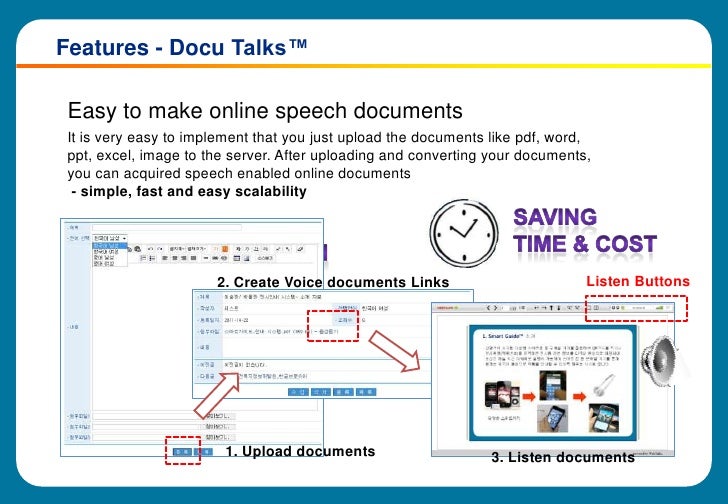Pick the last option in the voice list

click(110, 264)
